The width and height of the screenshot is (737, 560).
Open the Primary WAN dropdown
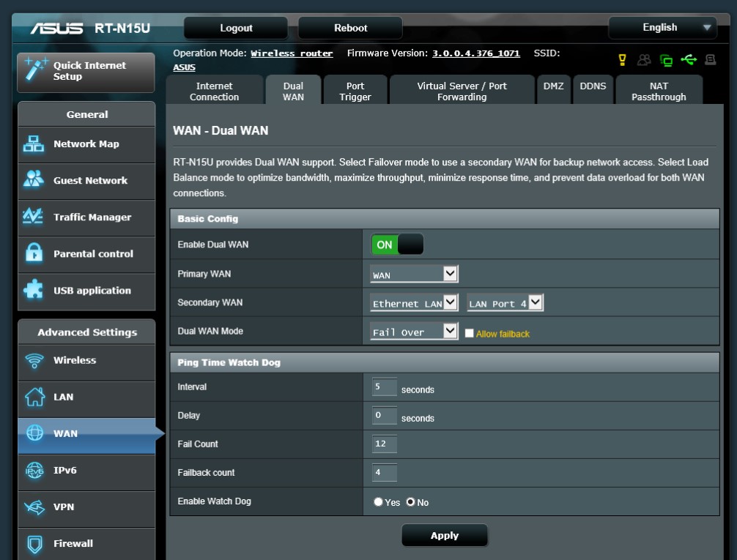coord(414,275)
